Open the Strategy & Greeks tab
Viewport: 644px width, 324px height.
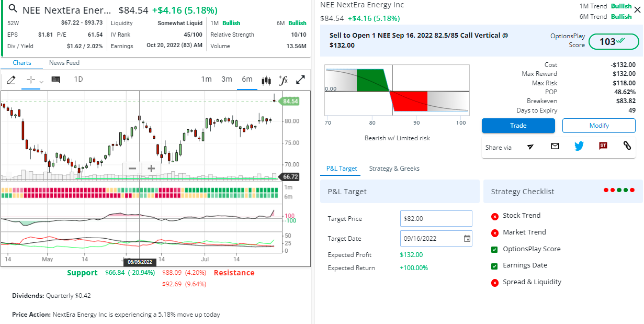[x=394, y=169]
